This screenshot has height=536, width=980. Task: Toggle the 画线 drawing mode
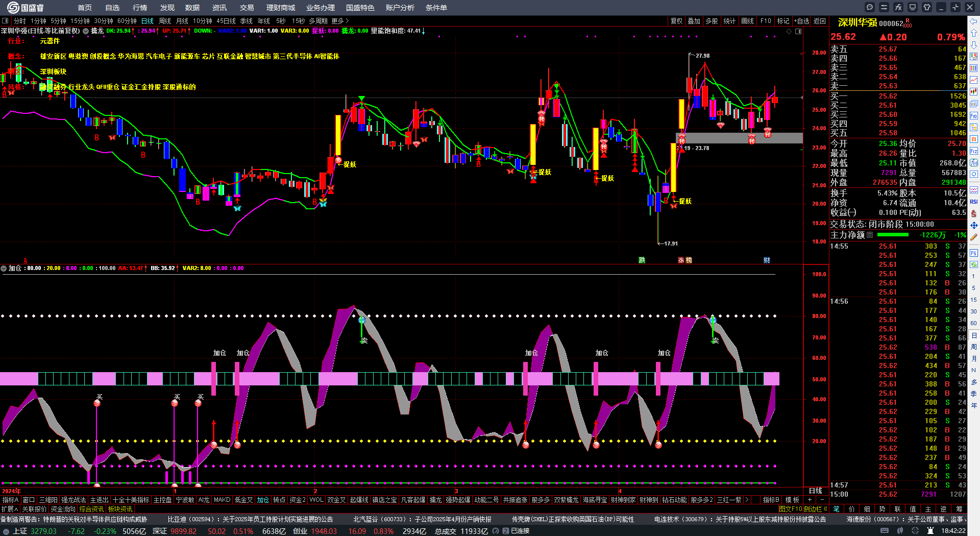[x=747, y=21]
